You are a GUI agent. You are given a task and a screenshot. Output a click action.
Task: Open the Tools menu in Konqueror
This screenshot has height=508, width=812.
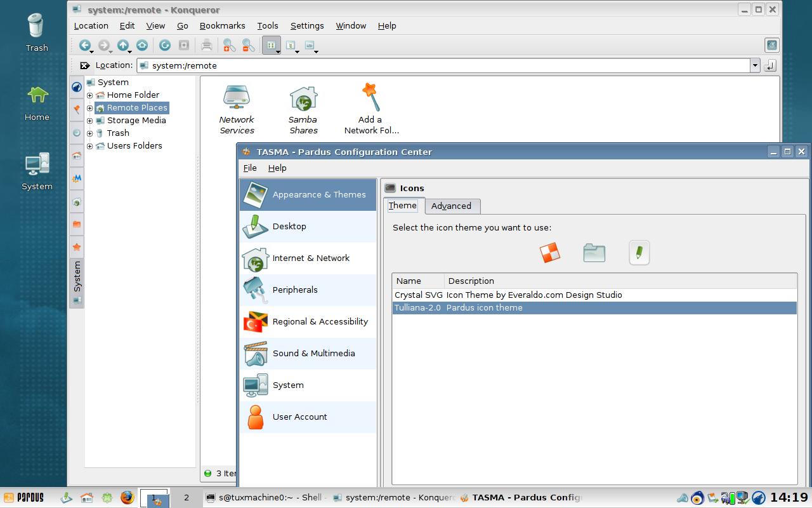[268, 25]
